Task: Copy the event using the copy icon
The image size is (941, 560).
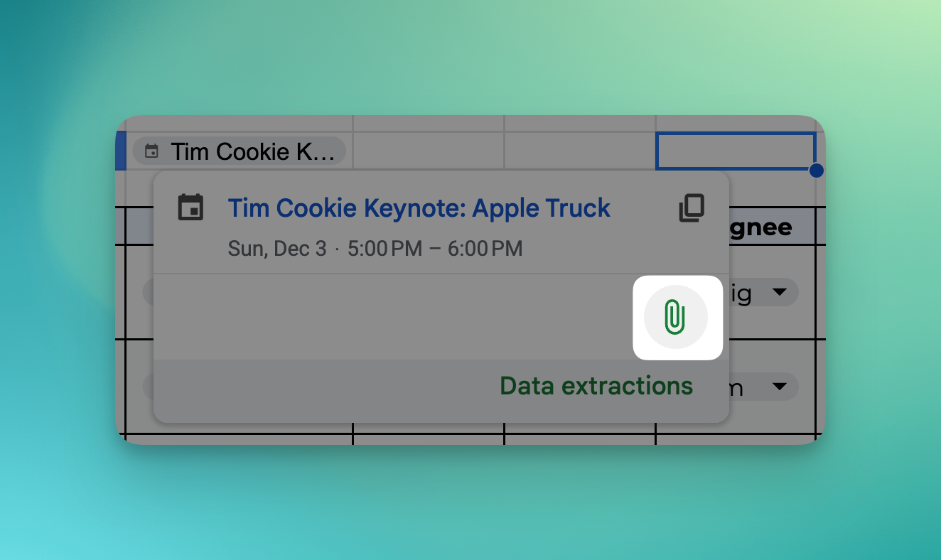Action: [x=692, y=208]
